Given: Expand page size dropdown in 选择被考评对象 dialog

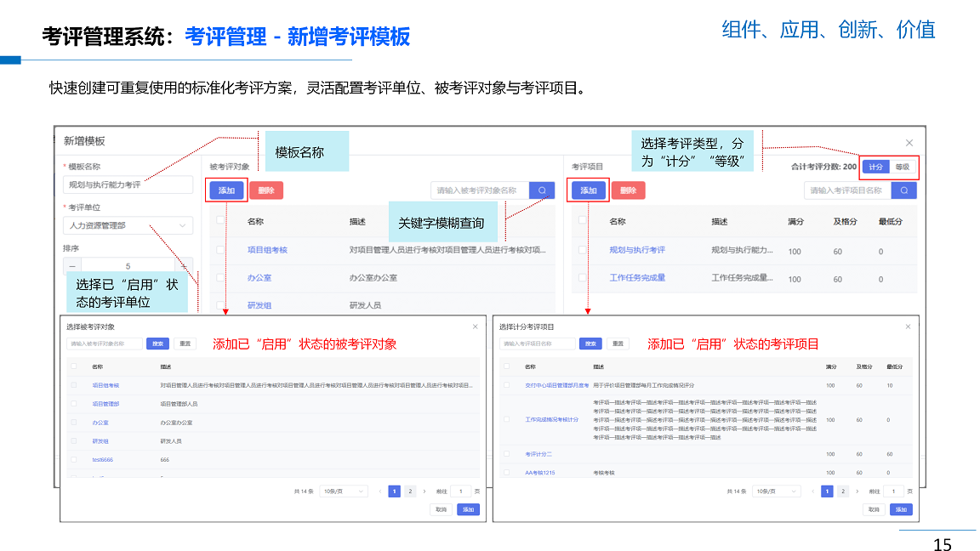Looking at the screenshot, I should pyautogui.click(x=343, y=491).
